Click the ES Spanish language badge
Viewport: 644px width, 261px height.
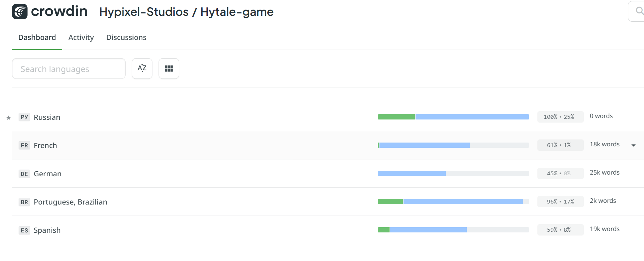pos(24,230)
